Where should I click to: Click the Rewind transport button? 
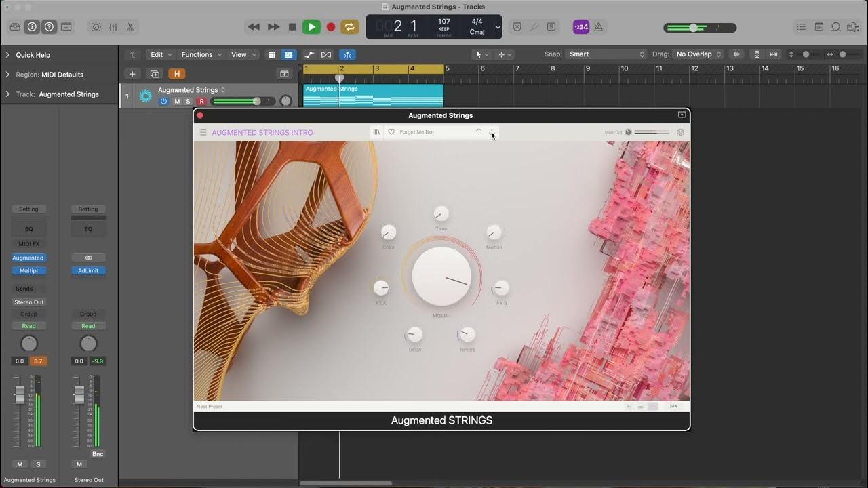point(254,27)
